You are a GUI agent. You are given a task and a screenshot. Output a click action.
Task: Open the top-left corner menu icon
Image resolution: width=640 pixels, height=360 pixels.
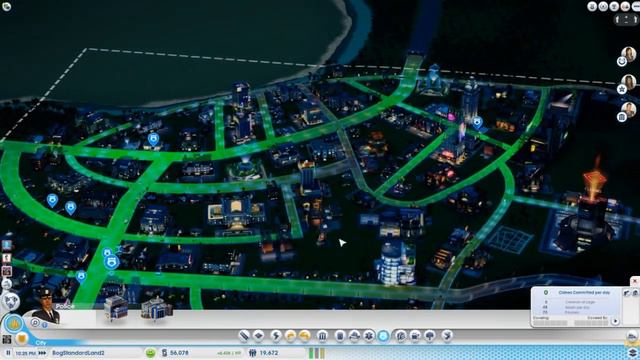click(x=7, y=6)
